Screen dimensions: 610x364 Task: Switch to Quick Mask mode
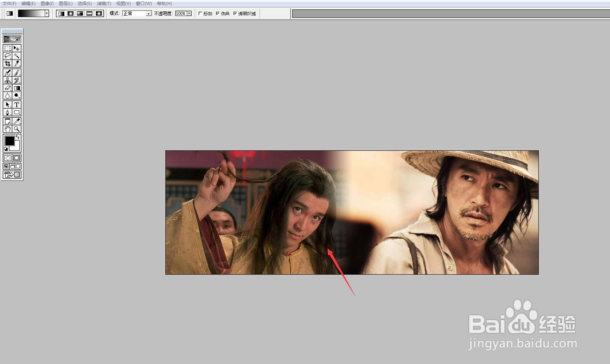(x=17, y=158)
